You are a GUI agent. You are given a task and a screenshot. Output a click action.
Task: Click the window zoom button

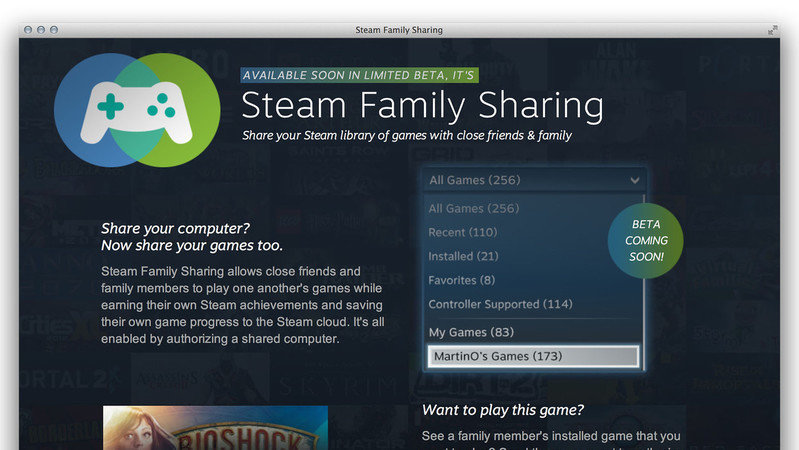click(54, 30)
